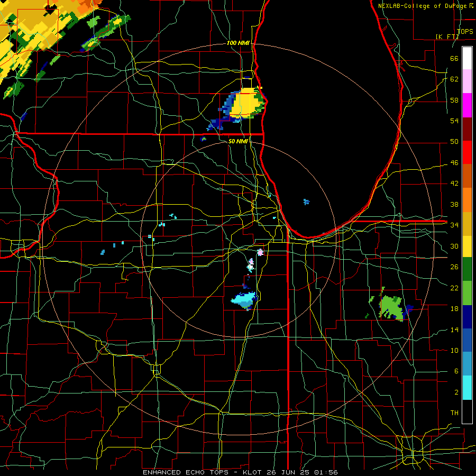476x476 pixels.
Task: Click the small blue echo over the lake
Action: pyautogui.click(x=307, y=202)
